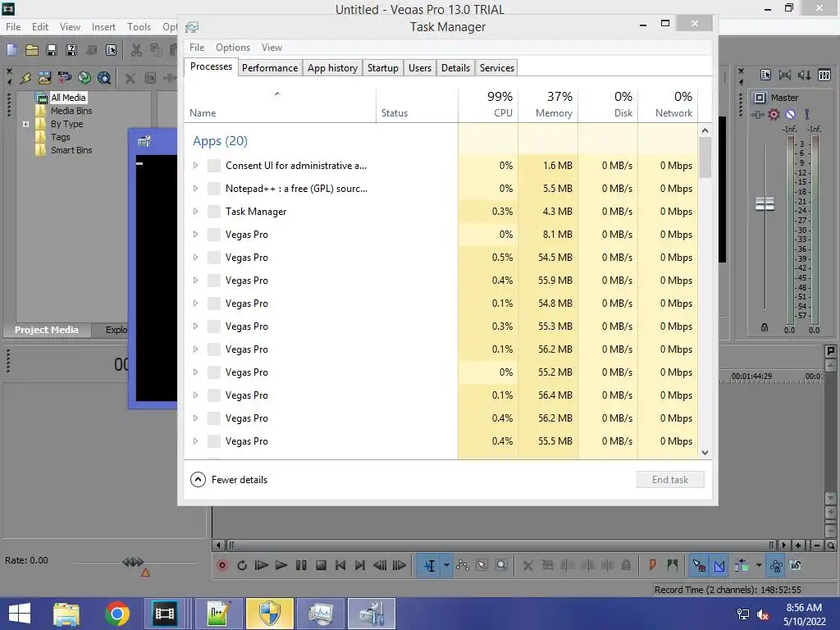Create a new project in Vegas toolbar
Image resolution: width=840 pixels, height=630 pixels.
click(11, 50)
